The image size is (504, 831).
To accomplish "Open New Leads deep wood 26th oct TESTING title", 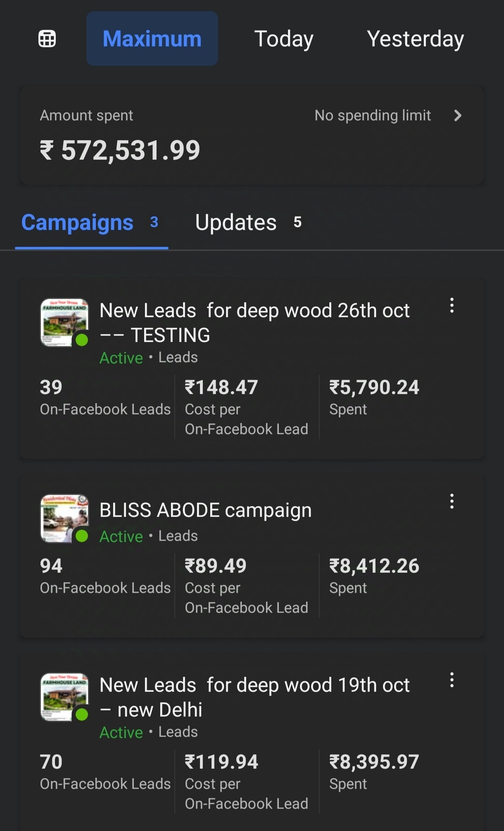I will pos(254,322).
